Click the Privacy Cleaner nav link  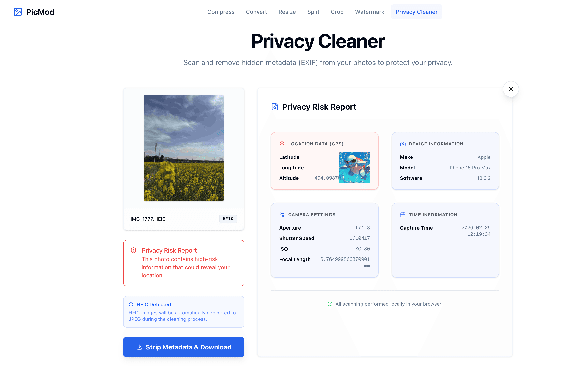(416, 12)
